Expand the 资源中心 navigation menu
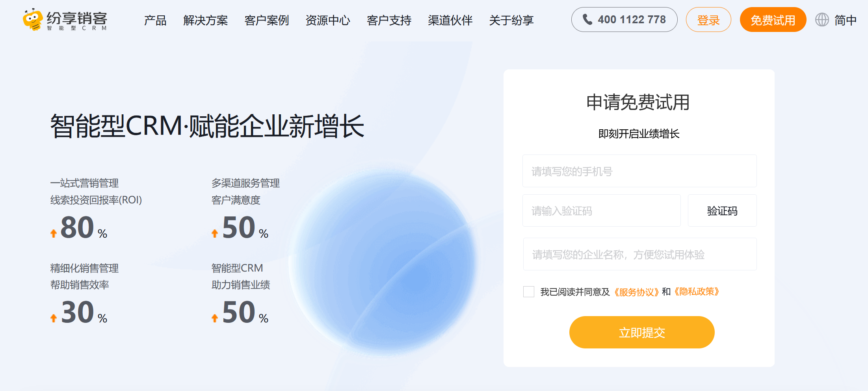Viewport: 868px width, 391px height. (327, 20)
